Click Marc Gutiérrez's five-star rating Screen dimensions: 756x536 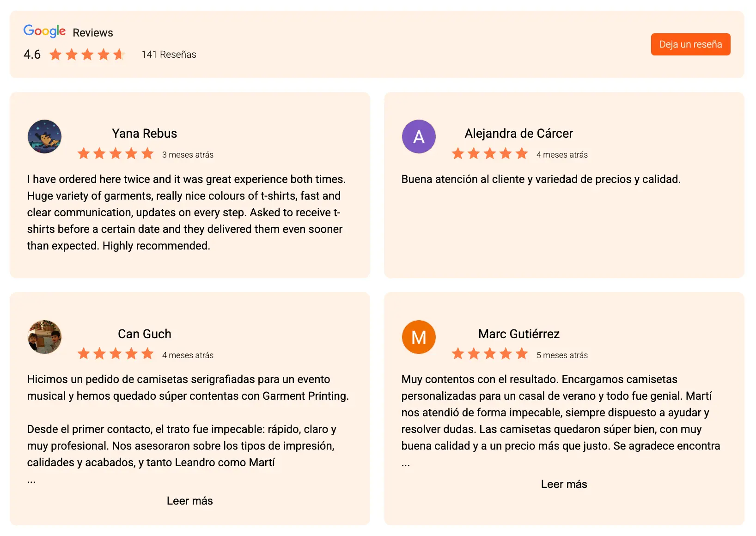[490, 354]
